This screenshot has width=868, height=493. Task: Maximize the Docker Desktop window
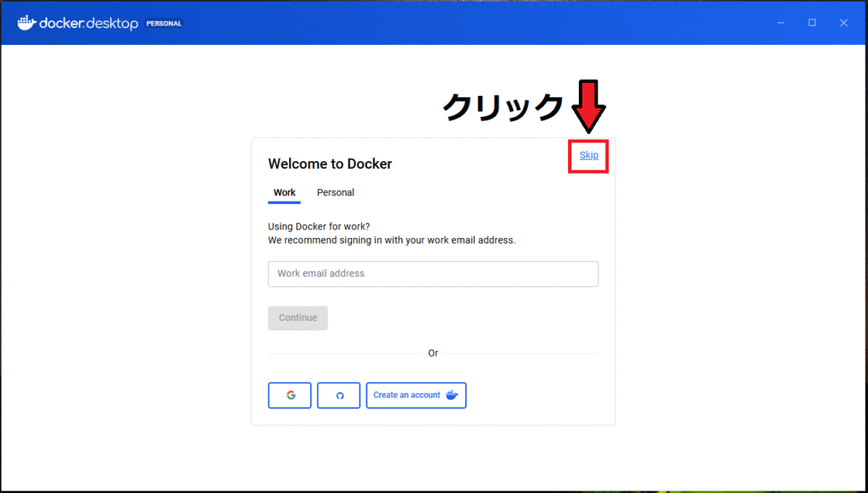pyautogui.click(x=812, y=23)
